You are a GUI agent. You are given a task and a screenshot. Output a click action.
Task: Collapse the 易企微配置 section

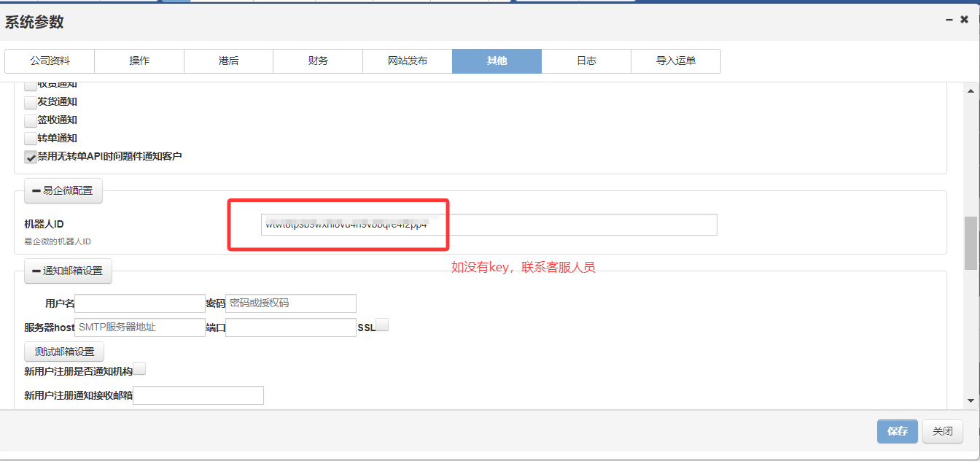tap(63, 190)
